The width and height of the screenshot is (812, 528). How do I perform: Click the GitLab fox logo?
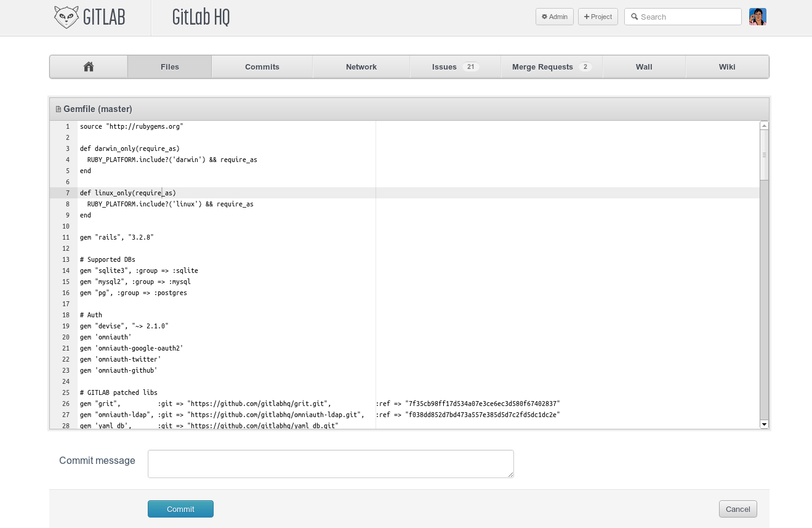point(66,17)
